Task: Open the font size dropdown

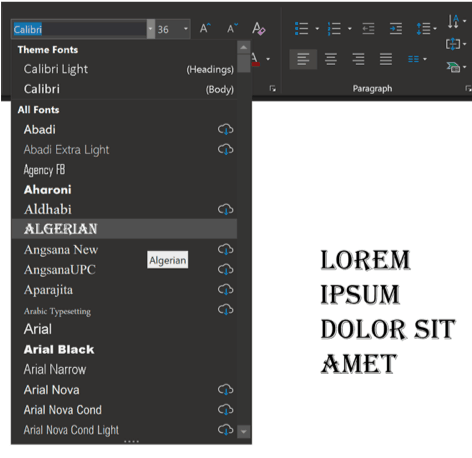Action: click(186, 29)
